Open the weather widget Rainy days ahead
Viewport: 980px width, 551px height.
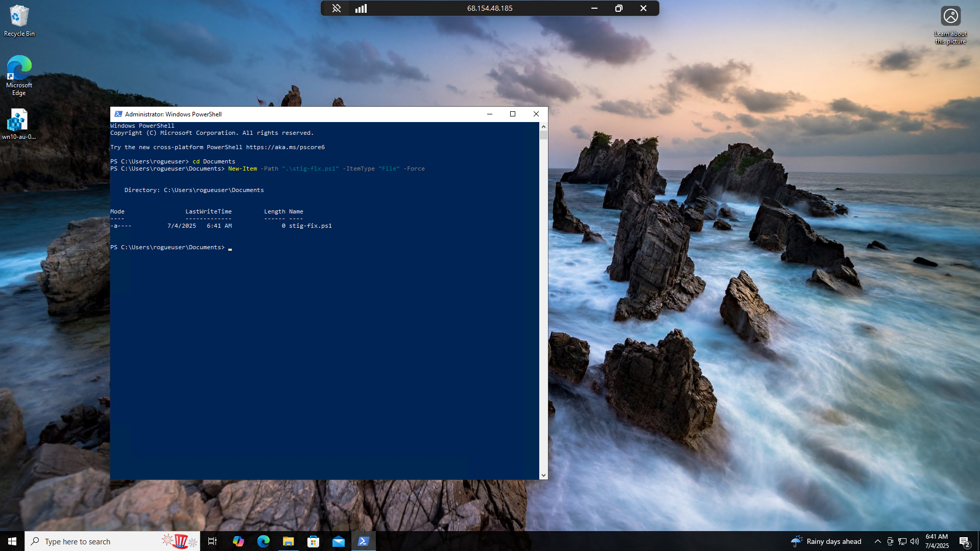click(x=826, y=541)
